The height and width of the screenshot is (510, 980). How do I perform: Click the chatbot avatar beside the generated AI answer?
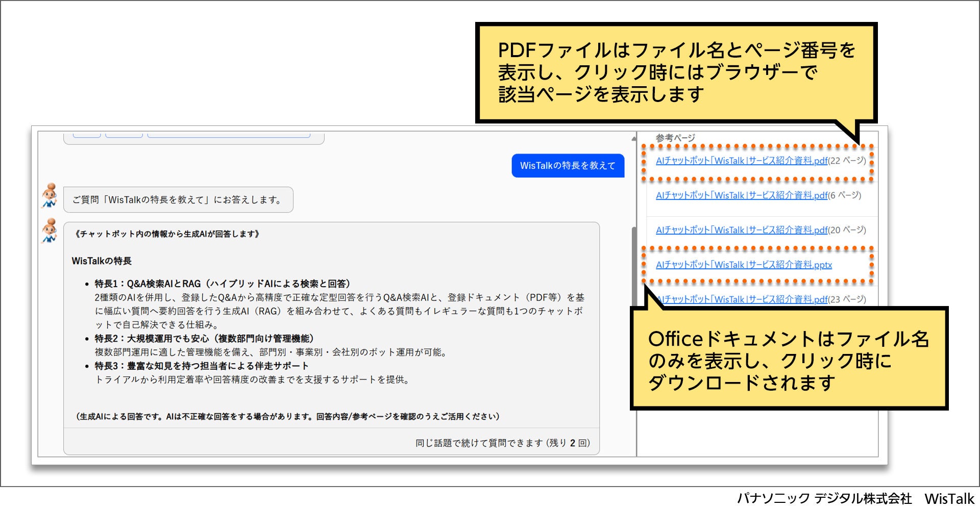(50, 231)
